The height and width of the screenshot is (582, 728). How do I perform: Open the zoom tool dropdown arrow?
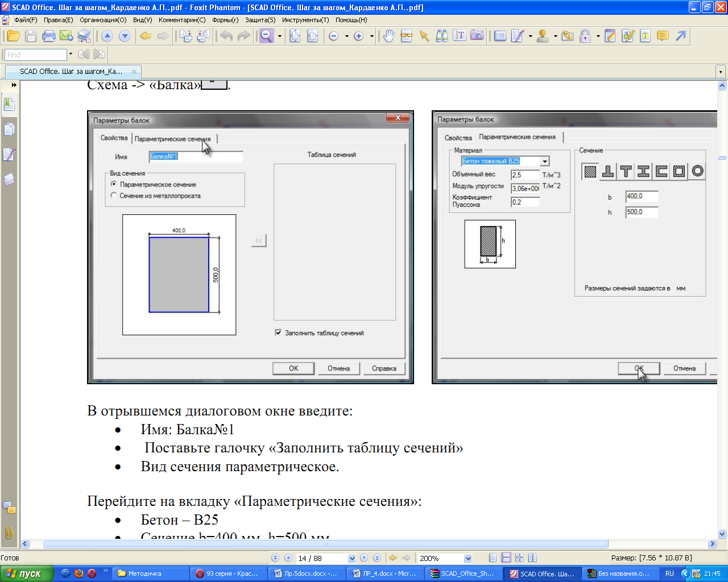tap(280, 36)
